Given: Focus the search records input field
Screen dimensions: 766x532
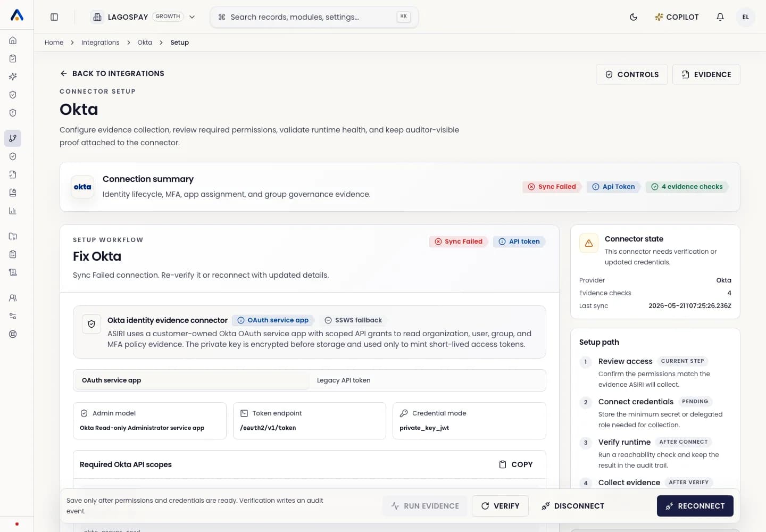Looking at the screenshot, I should click(x=314, y=17).
